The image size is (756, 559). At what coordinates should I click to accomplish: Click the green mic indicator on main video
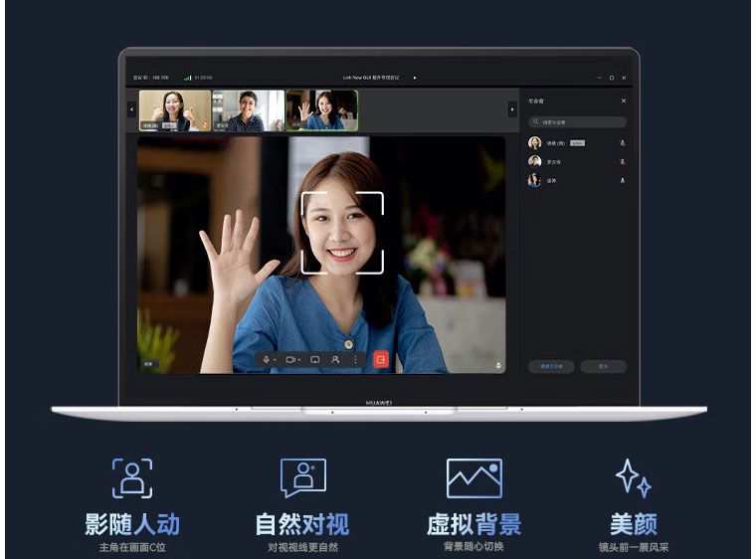pos(498,366)
